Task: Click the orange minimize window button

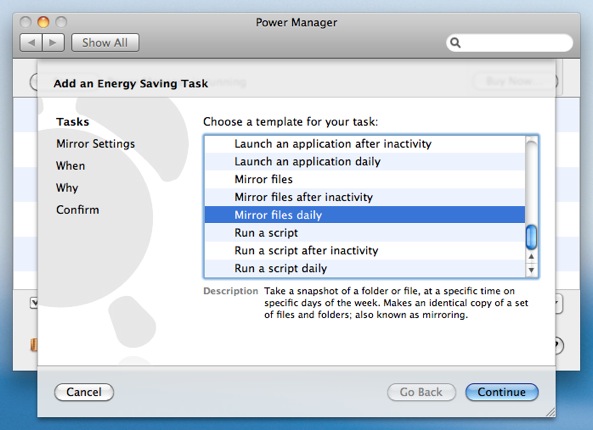Action: pos(43,22)
